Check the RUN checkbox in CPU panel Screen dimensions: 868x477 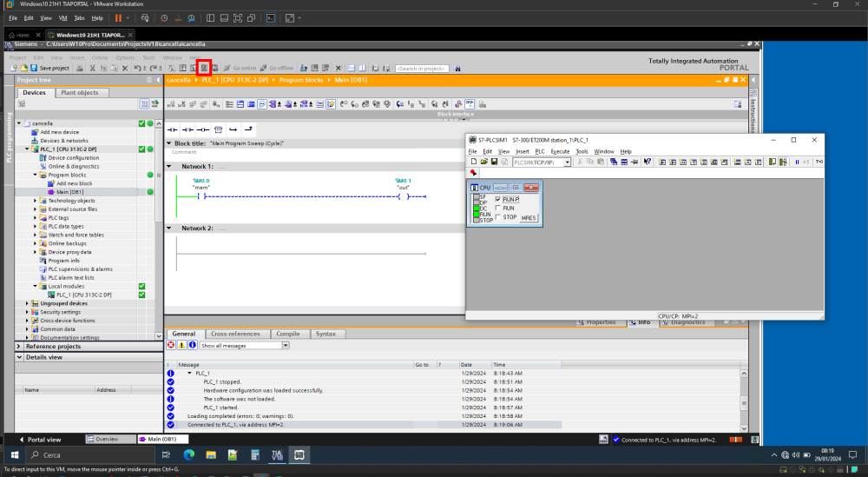[x=497, y=209]
